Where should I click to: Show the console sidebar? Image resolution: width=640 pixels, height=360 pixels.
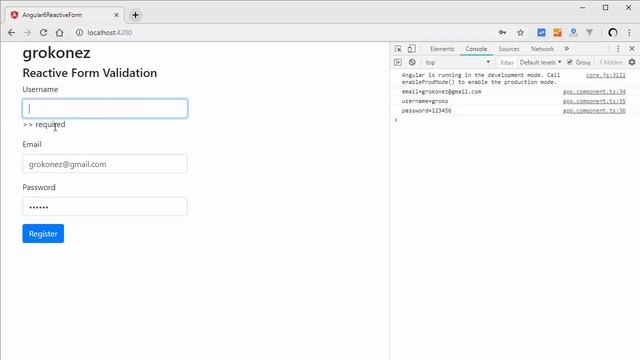[x=398, y=62]
